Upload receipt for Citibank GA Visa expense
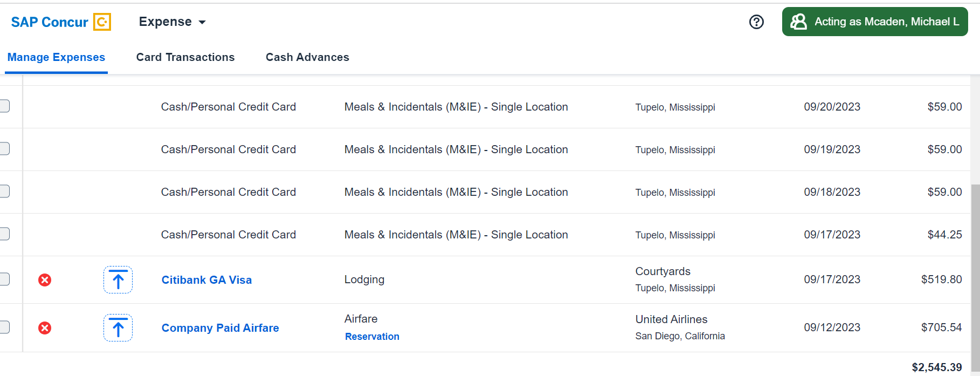Viewport: 980px width, 376px height. (118, 280)
